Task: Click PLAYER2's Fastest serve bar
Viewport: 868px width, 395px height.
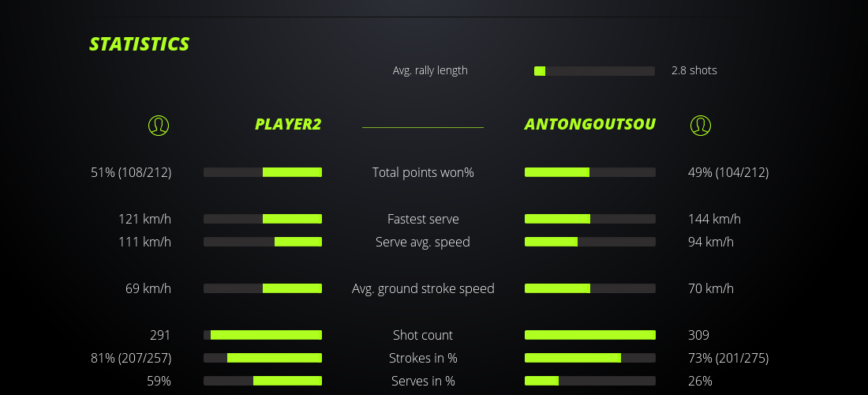Action: (x=263, y=219)
